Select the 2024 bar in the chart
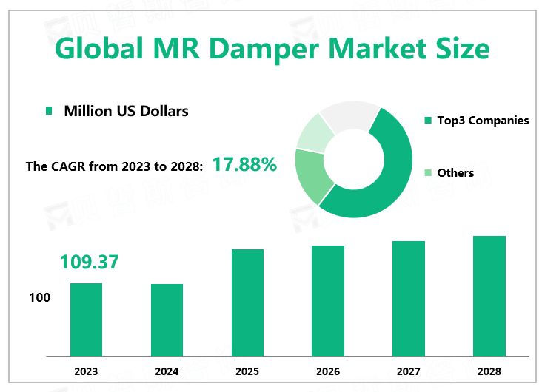This screenshot has width=542, height=392. pyautogui.click(x=167, y=320)
